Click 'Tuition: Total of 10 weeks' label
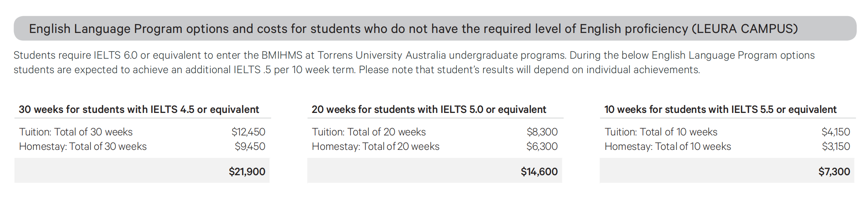 661,132
